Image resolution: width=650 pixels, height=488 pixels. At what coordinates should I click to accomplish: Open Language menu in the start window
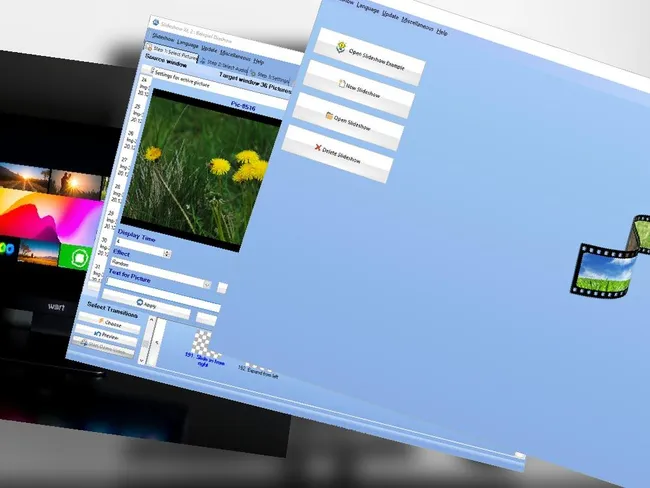click(368, 8)
